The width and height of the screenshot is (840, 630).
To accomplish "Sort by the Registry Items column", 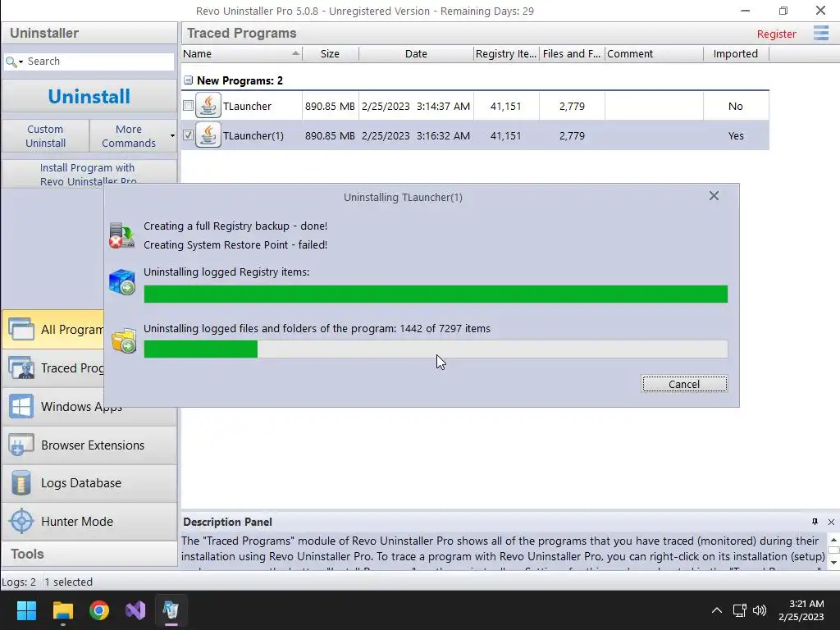I will 505,53.
